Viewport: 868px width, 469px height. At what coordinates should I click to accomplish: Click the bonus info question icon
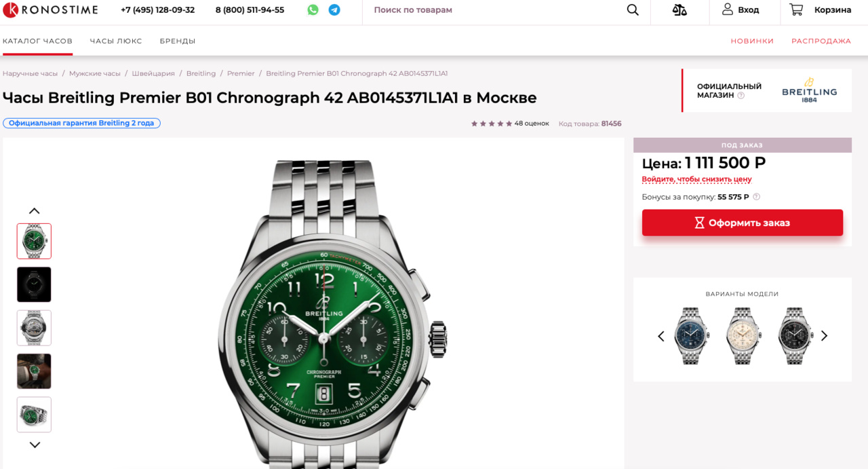(757, 197)
